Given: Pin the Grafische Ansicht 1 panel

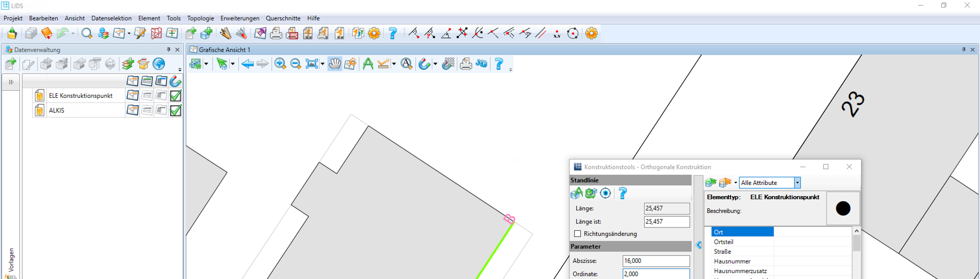Looking at the screenshot, I should (x=964, y=50).
